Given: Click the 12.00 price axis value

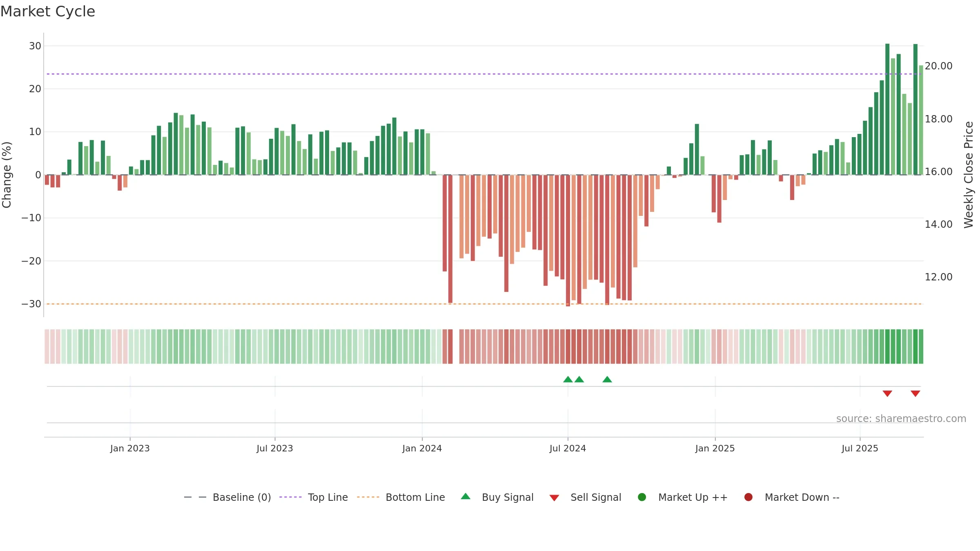Looking at the screenshot, I should click(938, 277).
